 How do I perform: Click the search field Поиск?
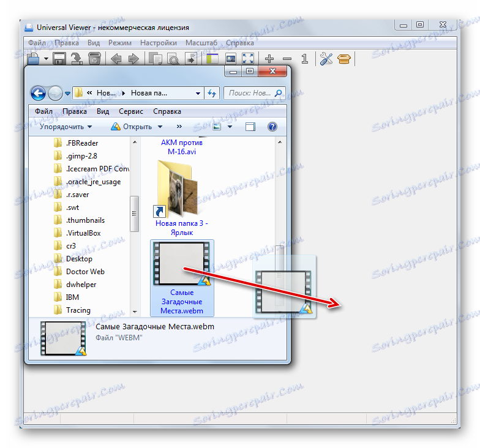(255, 93)
